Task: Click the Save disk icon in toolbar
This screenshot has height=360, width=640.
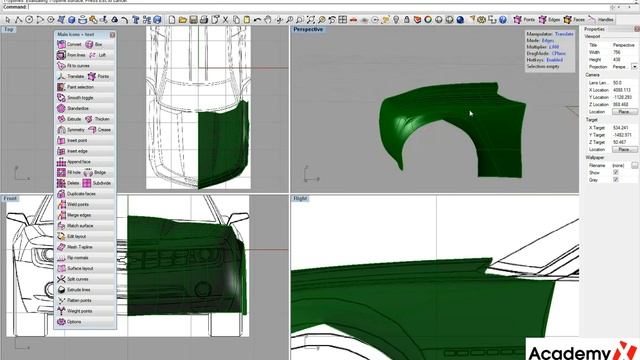Action: click(193, 20)
